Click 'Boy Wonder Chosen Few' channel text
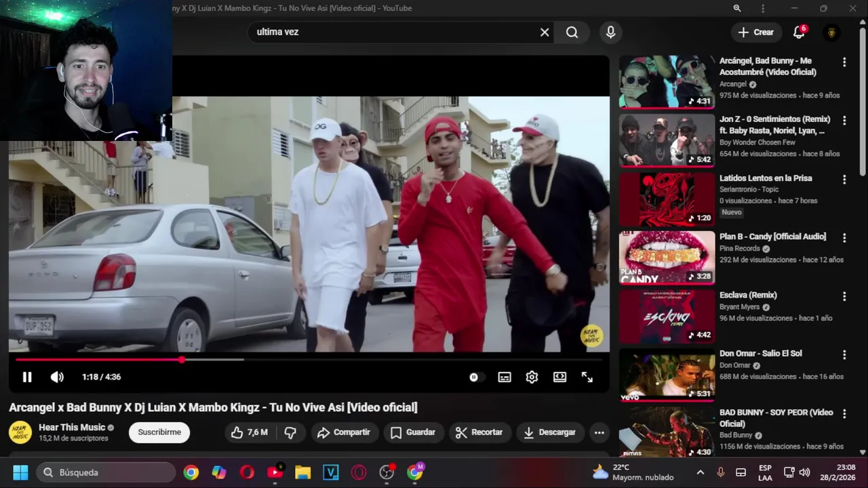The width and height of the screenshot is (868, 488). 757,143
